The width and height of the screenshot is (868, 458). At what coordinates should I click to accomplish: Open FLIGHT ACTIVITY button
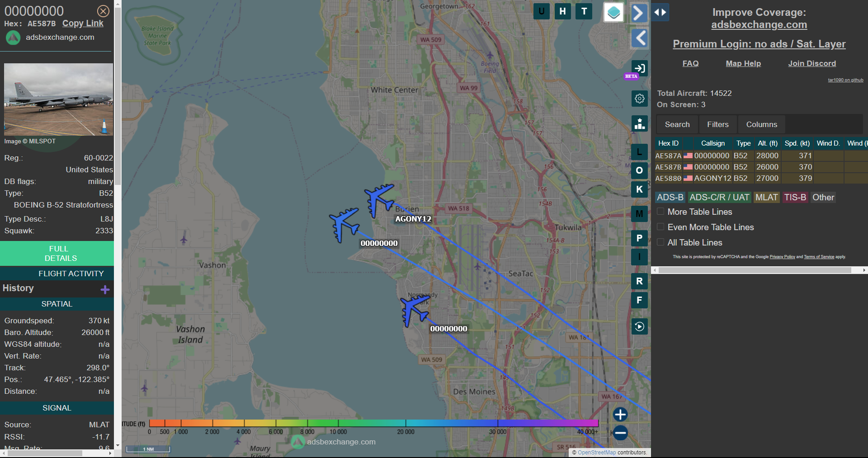[57, 274]
